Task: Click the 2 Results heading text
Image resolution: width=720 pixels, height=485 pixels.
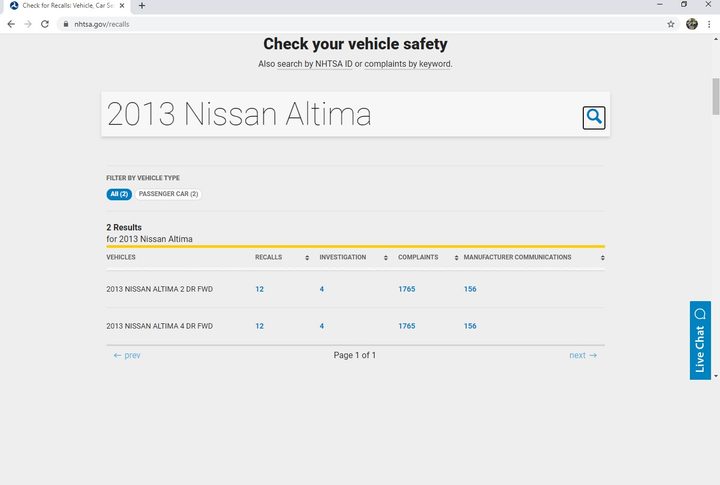Action: point(124,227)
